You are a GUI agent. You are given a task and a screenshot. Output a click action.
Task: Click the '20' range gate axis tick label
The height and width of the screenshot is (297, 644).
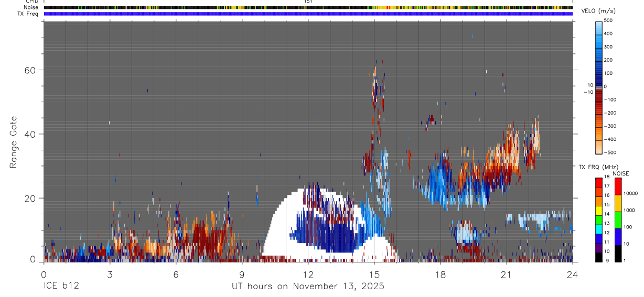click(31, 199)
